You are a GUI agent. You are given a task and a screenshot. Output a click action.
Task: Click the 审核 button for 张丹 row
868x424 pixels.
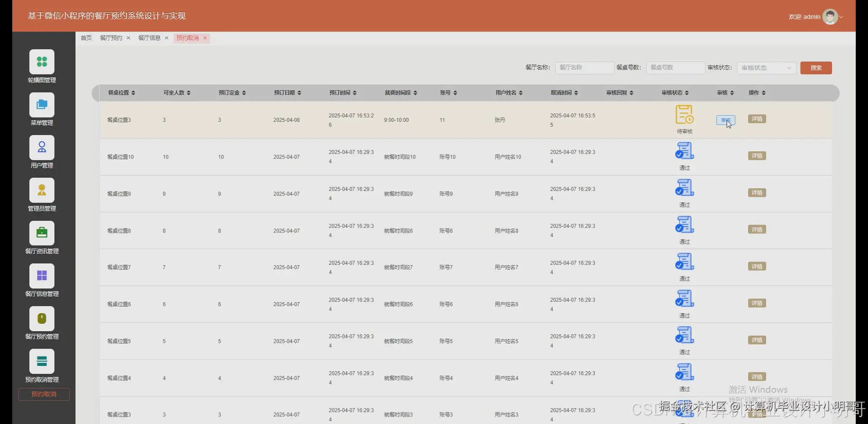pyautogui.click(x=726, y=120)
